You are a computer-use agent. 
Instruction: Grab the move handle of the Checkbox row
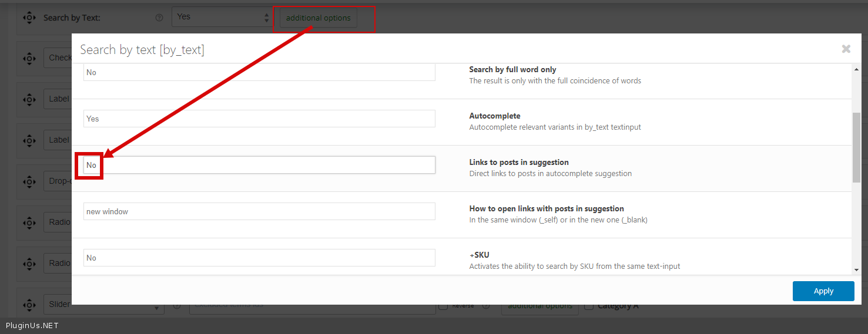[29, 58]
